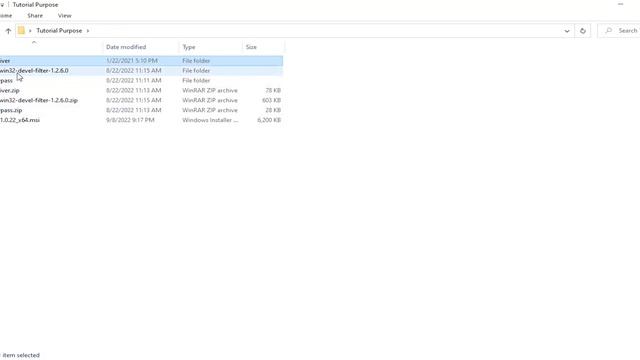The image size is (640, 360).
Task: Click the 78 KB size cell
Action: 273,90
